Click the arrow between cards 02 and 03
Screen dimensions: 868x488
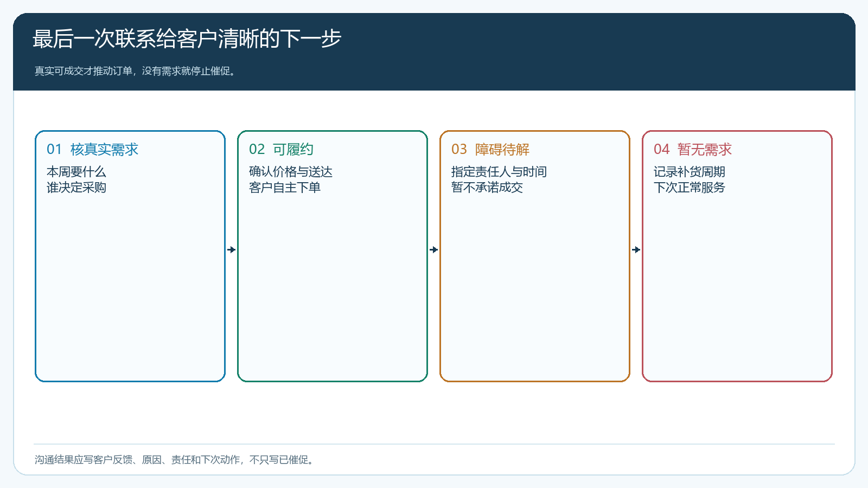pyautogui.click(x=434, y=249)
